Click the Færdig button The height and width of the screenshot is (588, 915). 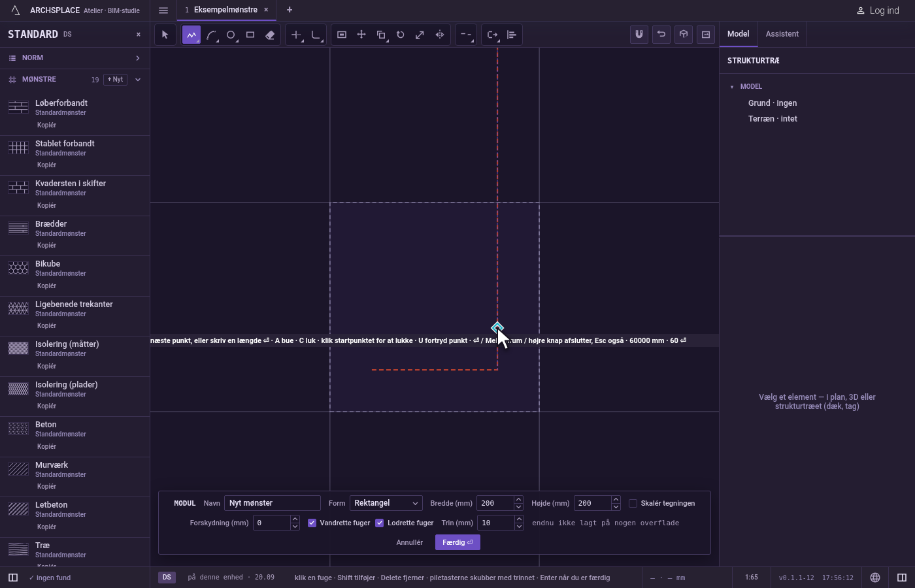457,542
